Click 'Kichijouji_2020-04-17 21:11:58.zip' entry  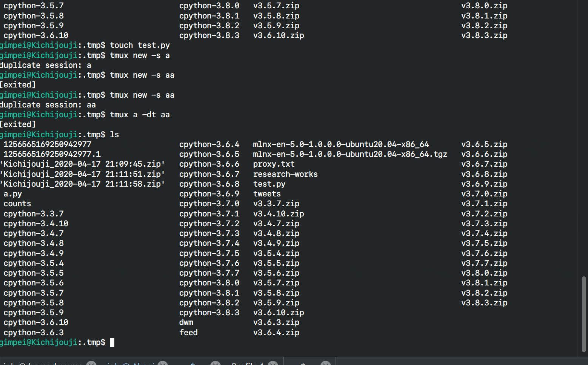[82, 184]
